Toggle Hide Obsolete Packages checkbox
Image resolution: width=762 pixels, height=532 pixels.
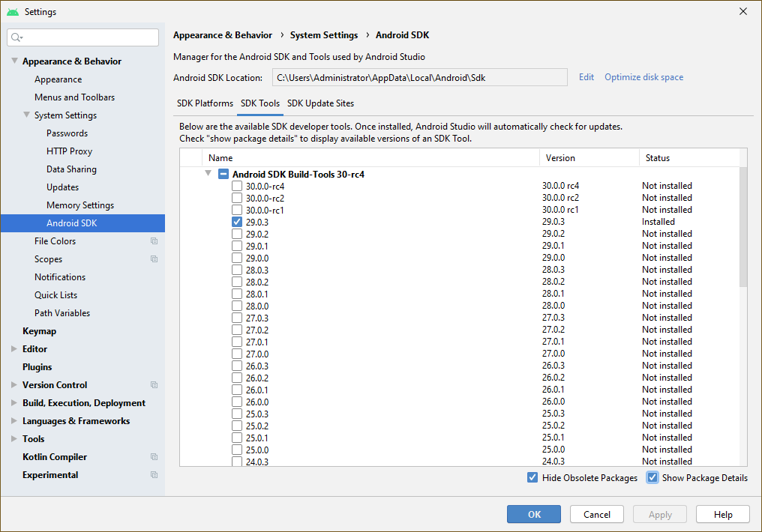[532, 477]
